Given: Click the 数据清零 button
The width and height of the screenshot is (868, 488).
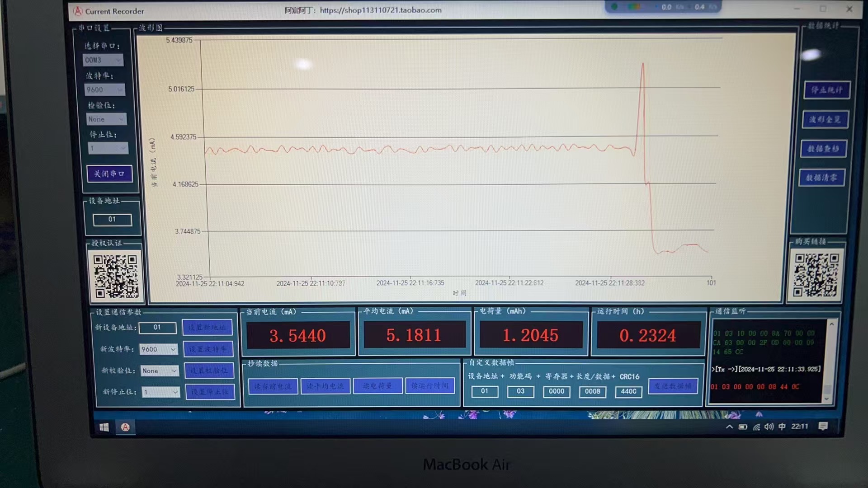Looking at the screenshot, I should (x=821, y=178).
